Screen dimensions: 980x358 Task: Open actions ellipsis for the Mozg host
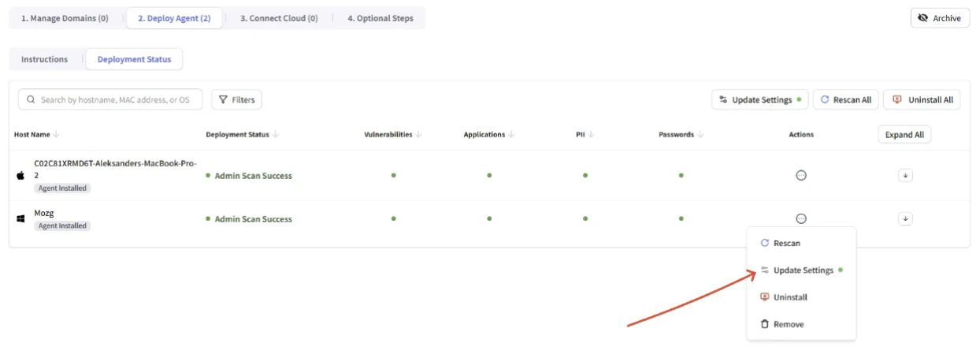[x=801, y=218]
